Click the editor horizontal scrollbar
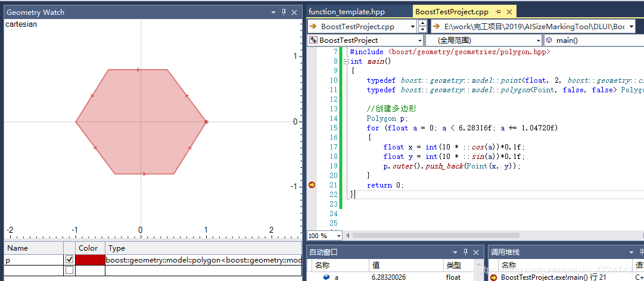Image resolution: width=644 pixels, height=281 pixels. [435, 236]
